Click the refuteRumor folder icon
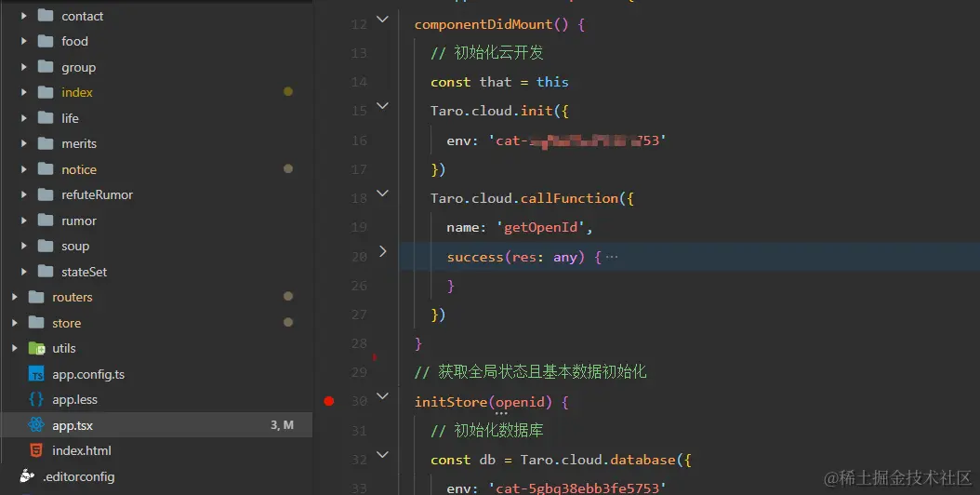 46,194
